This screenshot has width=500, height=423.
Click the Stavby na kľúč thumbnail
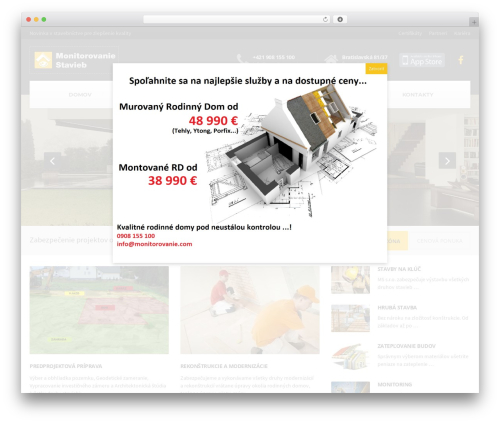350,280
